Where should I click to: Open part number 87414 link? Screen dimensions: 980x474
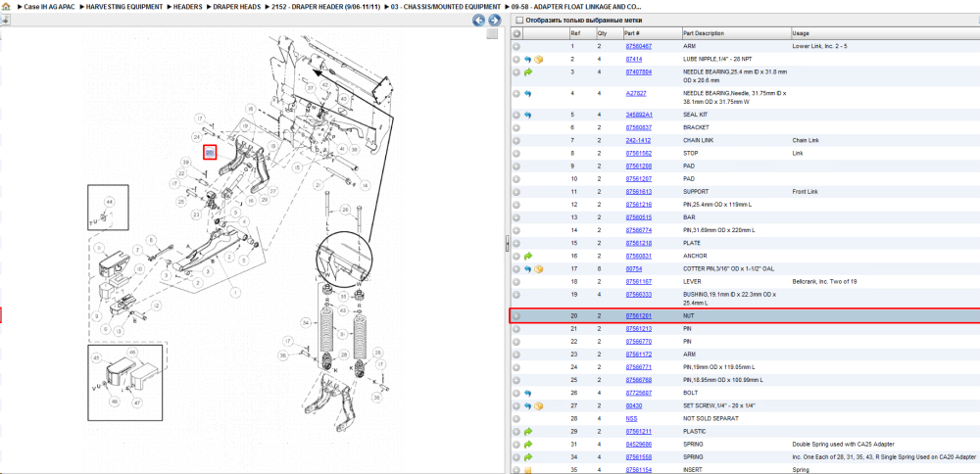click(634, 60)
